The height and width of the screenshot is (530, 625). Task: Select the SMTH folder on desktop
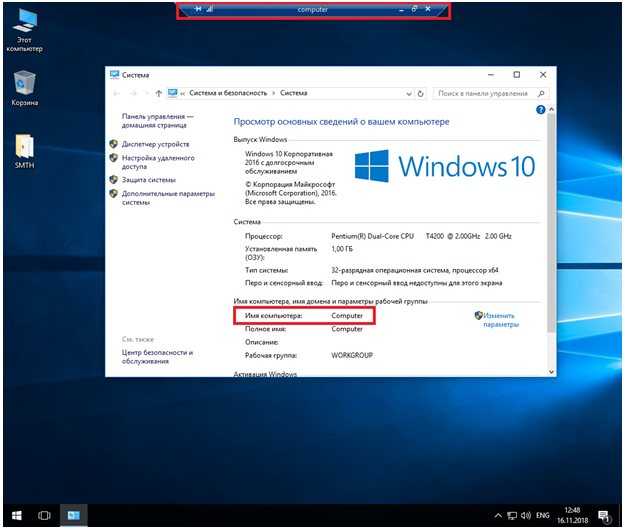click(x=24, y=151)
